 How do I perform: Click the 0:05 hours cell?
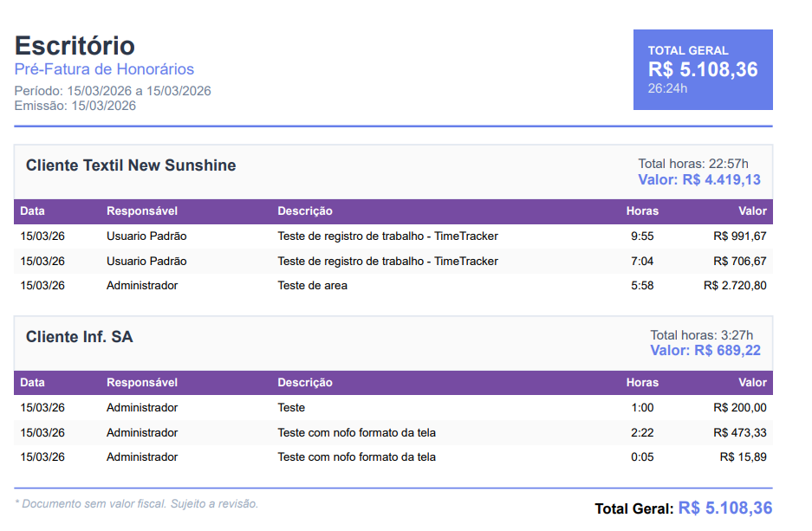tap(641, 457)
